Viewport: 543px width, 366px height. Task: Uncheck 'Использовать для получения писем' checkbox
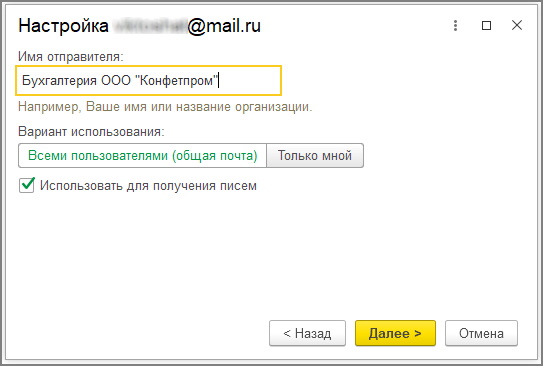pyautogui.click(x=27, y=185)
